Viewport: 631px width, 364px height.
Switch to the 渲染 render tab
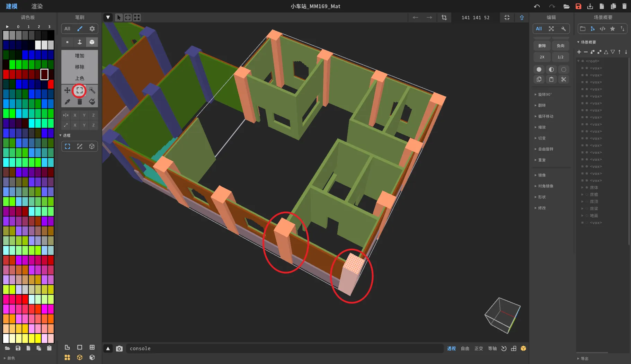click(x=37, y=6)
